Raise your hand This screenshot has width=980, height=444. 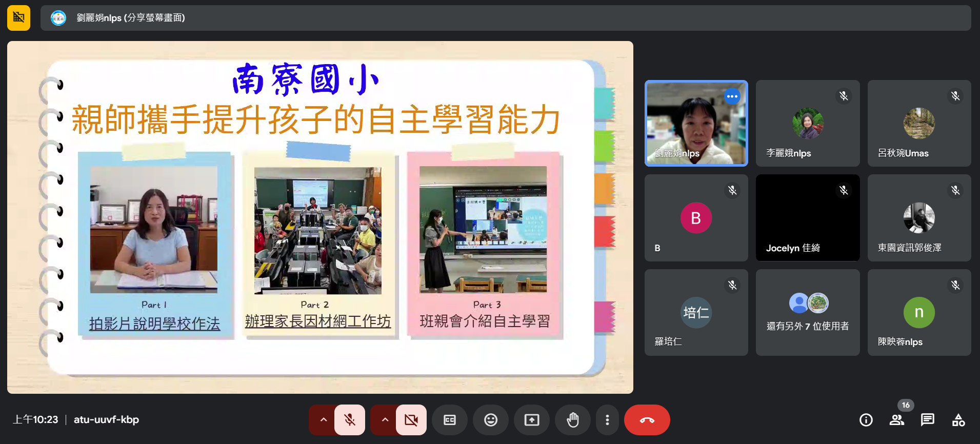coord(573,420)
